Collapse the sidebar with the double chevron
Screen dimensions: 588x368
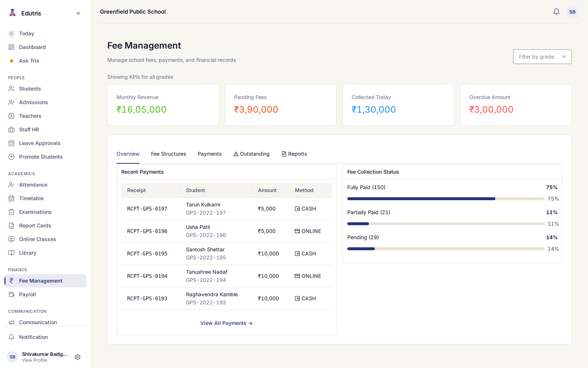(x=78, y=13)
